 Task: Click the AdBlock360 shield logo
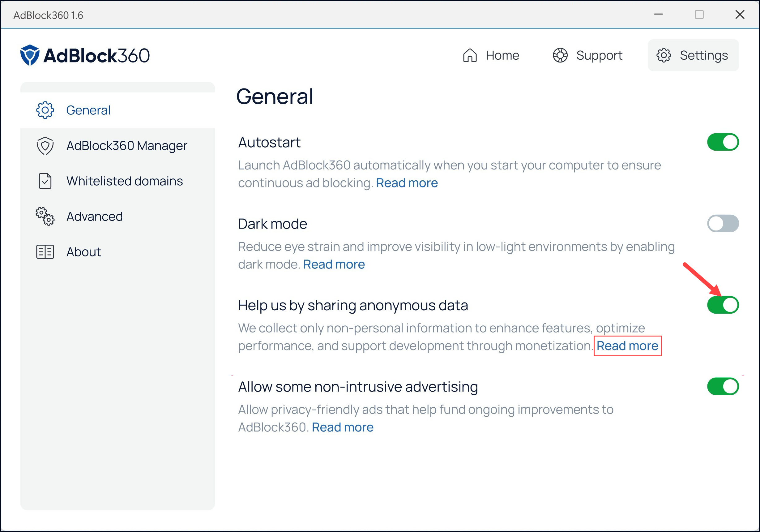click(x=30, y=55)
